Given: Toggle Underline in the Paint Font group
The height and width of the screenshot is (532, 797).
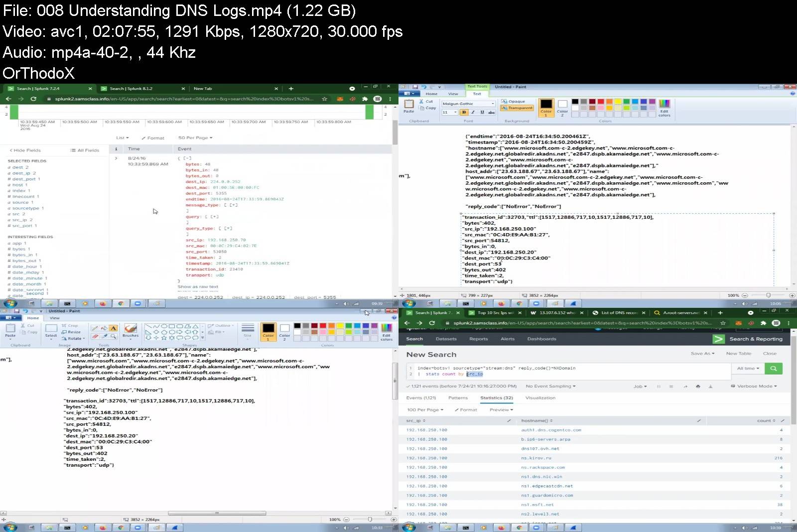Looking at the screenshot, I should pyautogui.click(x=482, y=112).
